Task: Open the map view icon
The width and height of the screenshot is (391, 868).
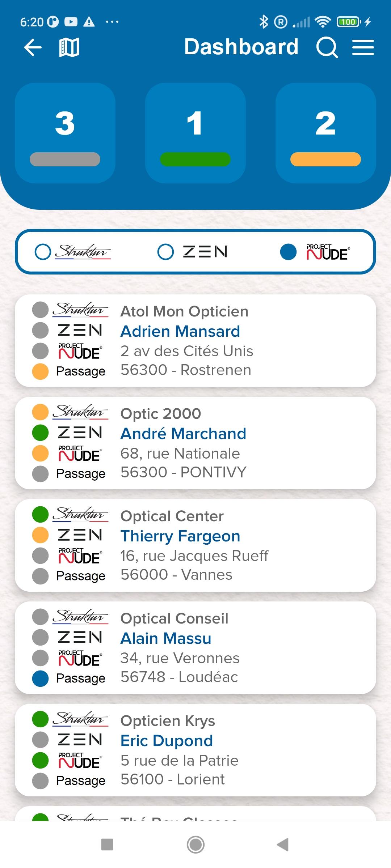Action: click(x=69, y=47)
